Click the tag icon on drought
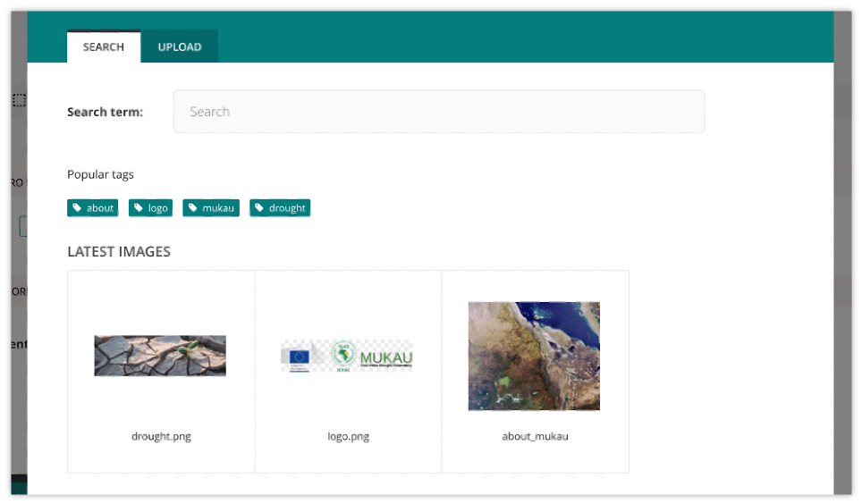 [259, 207]
